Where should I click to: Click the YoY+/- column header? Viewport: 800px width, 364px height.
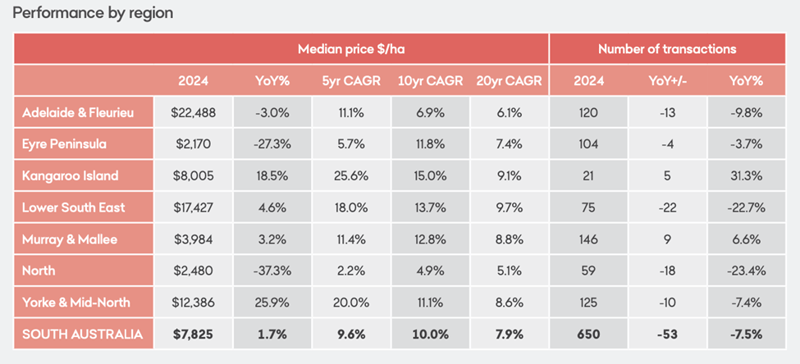667,81
